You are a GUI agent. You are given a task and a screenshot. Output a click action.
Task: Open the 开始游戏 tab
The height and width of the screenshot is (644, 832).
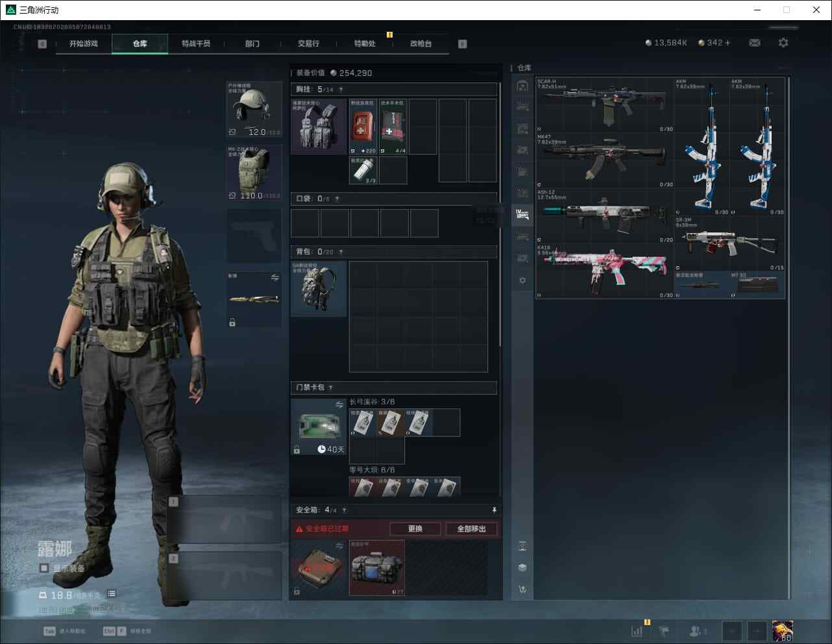(x=84, y=43)
